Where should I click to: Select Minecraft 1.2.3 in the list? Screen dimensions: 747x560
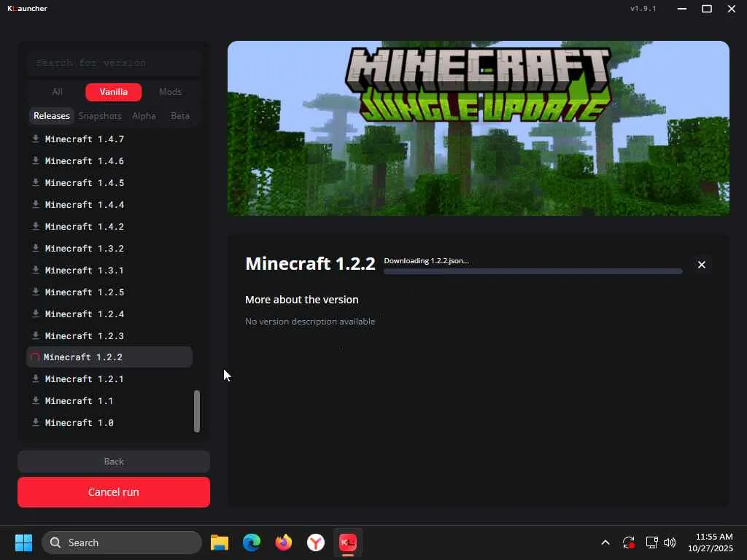tap(109, 336)
